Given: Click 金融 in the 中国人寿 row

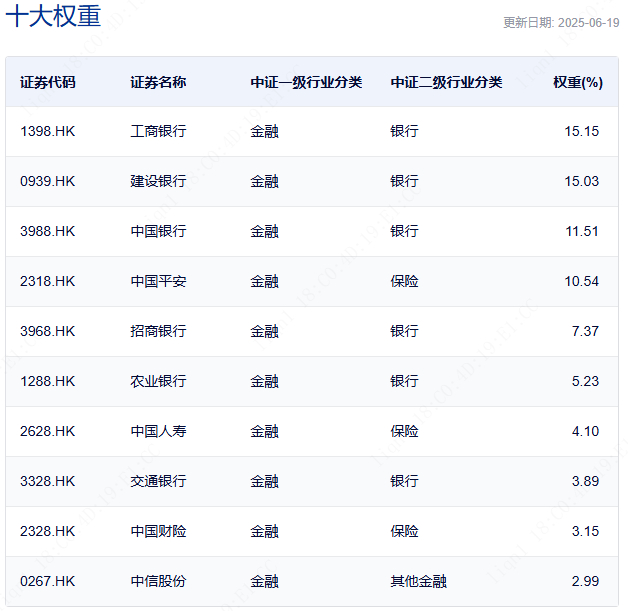Looking at the screenshot, I should [264, 431].
